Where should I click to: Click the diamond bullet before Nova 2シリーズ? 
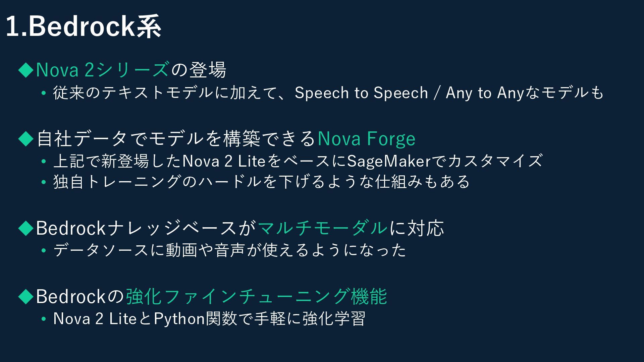coord(26,70)
